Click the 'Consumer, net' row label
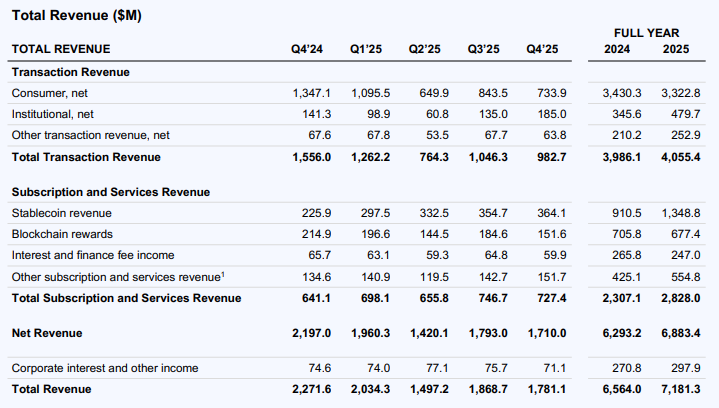 click(50, 93)
